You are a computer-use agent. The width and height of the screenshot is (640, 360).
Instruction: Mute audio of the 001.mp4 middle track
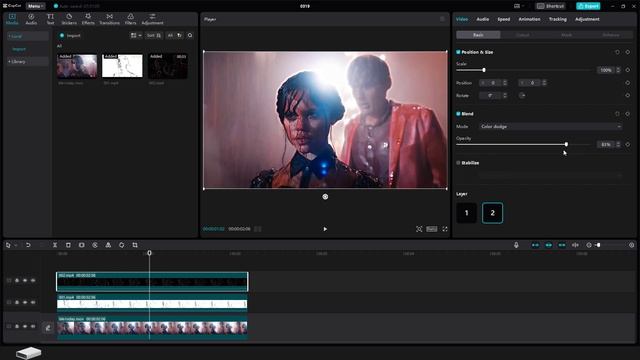pyautogui.click(x=33, y=302)
